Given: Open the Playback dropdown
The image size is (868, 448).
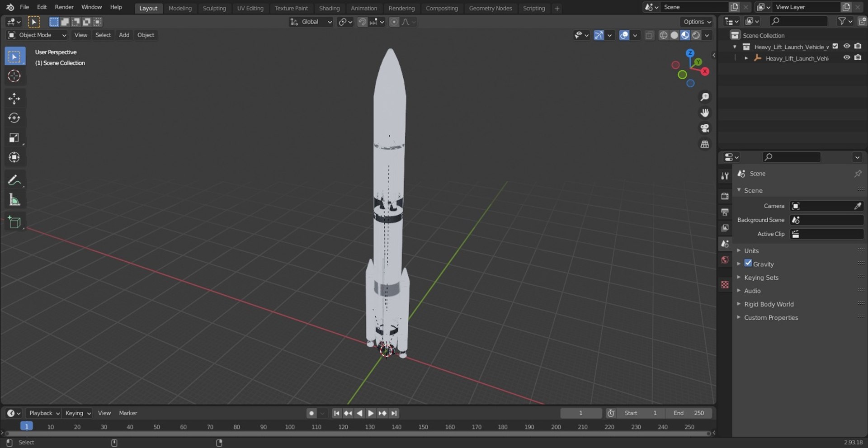Looking at the screenshot, I should [x=44, y=413].
